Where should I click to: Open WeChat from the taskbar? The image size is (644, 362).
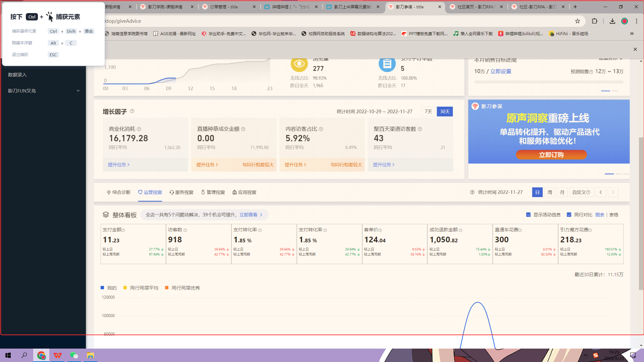point(74,355)
